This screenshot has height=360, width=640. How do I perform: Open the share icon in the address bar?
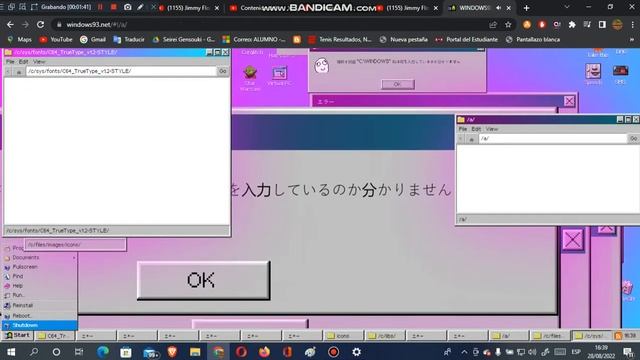(x=493, y=24)
